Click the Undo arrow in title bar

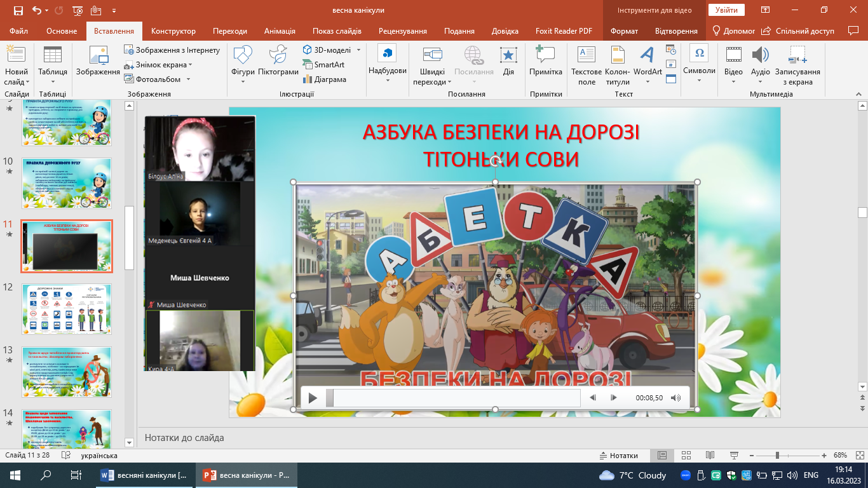(36, 10)
